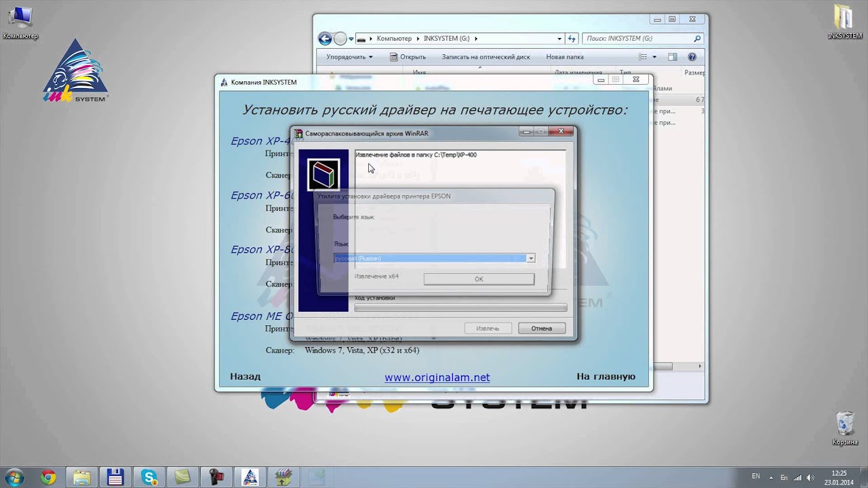Close the WinRAR self-extracting archive window
This screenshot has height=488, width=868.
point(561,131)
